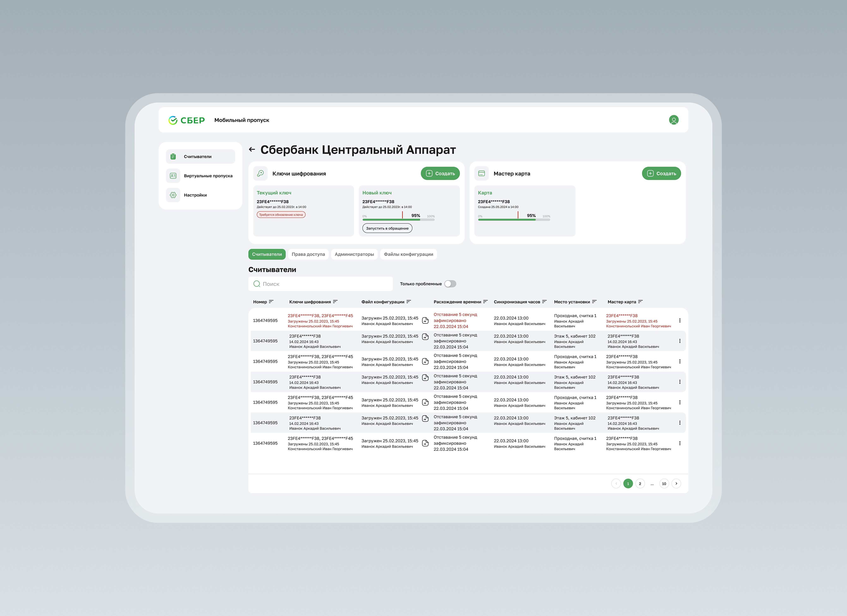Click the Новый ключ 95% progress bar

tap(398, 220)
